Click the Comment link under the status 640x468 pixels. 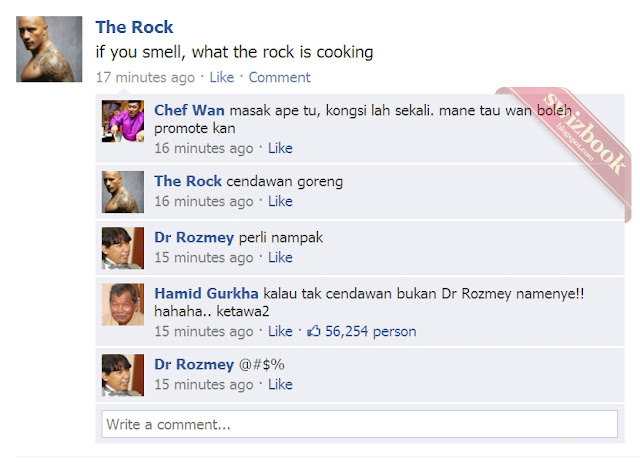[280, 77]
